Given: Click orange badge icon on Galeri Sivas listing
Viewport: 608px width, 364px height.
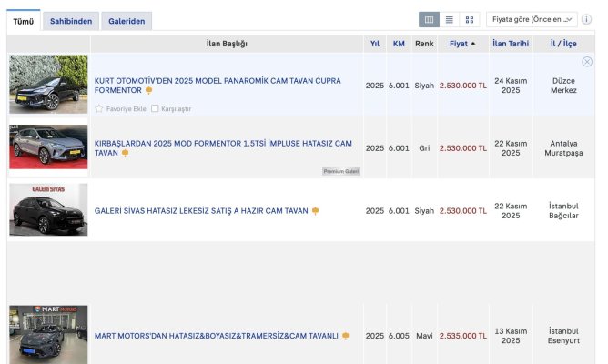Looking at the screenshot, I should pyautogui.click(x=315, y=211).
